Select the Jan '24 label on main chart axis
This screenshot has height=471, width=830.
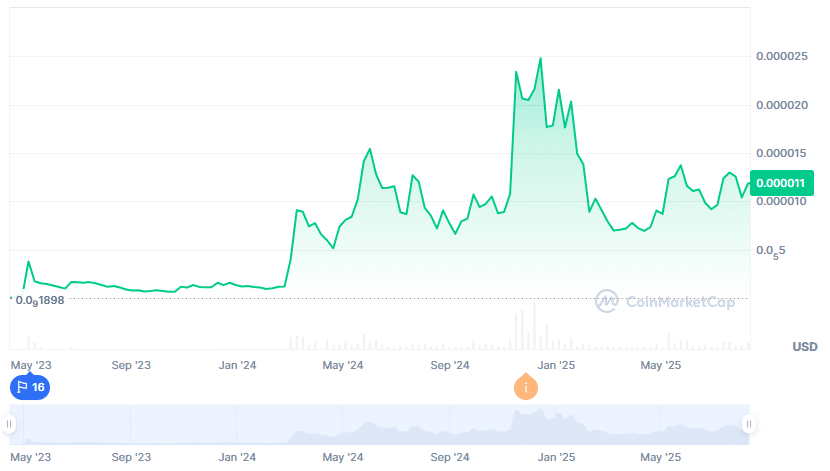(x=238, y=366)
